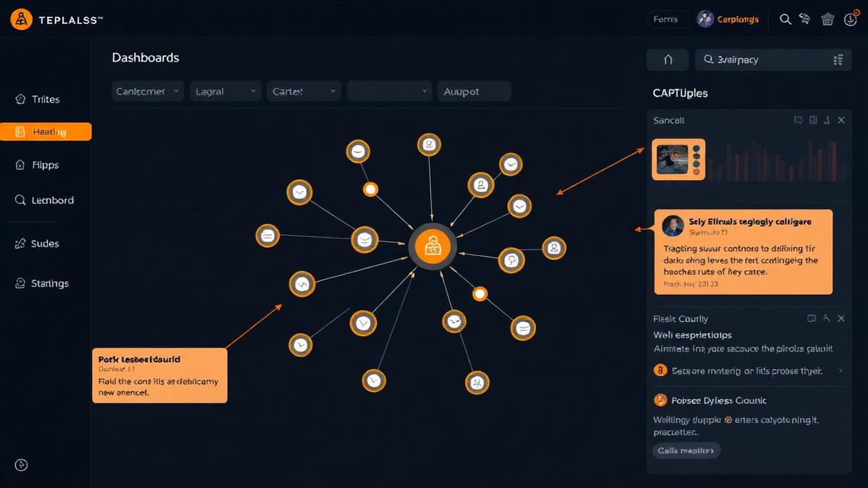Screen dimensions: 868x488
Task: Open the unlabeled dropdown next to Cartat
Action: [x=389, y=91]
